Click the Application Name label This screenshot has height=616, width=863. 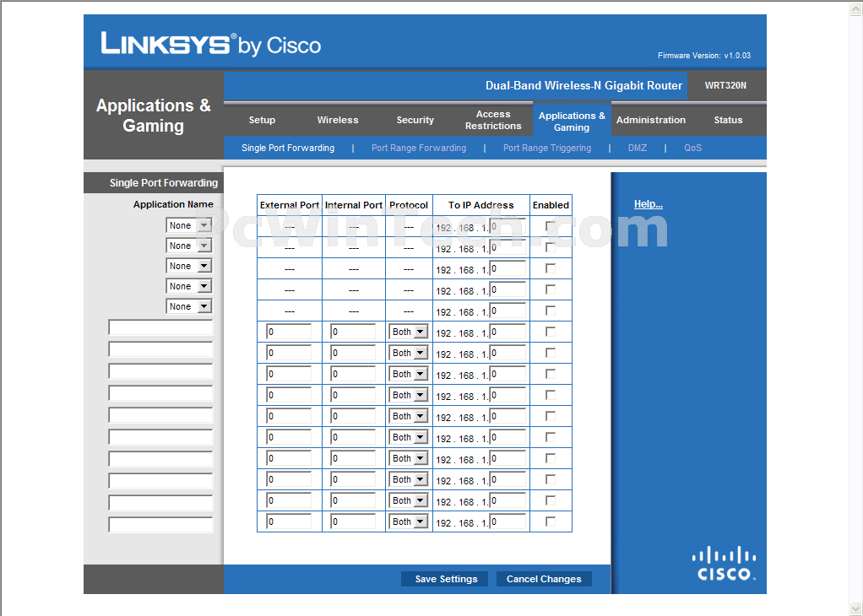(173, 204)
